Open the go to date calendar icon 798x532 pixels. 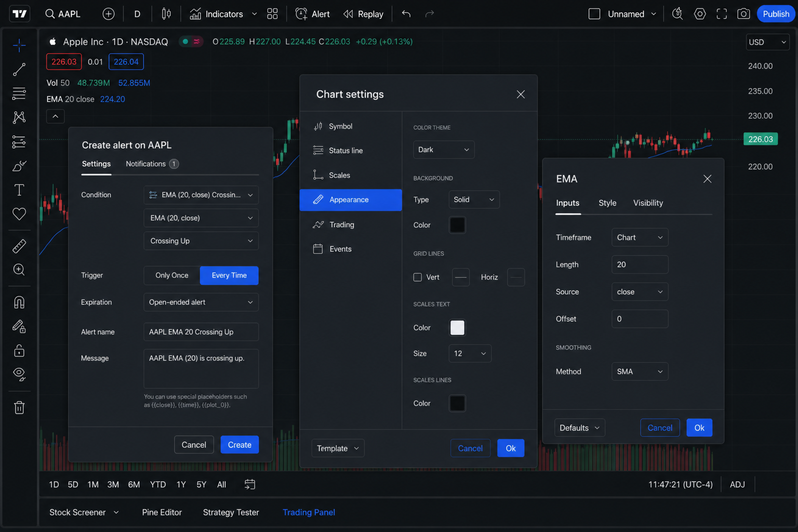[x=250, y=484]
